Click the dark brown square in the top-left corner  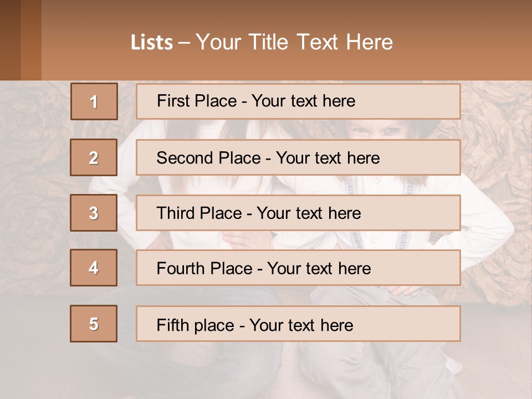(10, 40)
